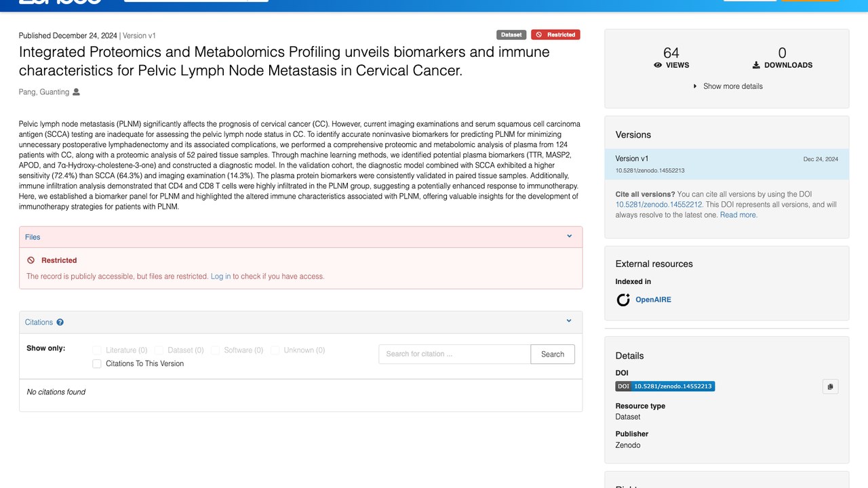Enable the Citations To This Version checkbox

pos(97,364)
